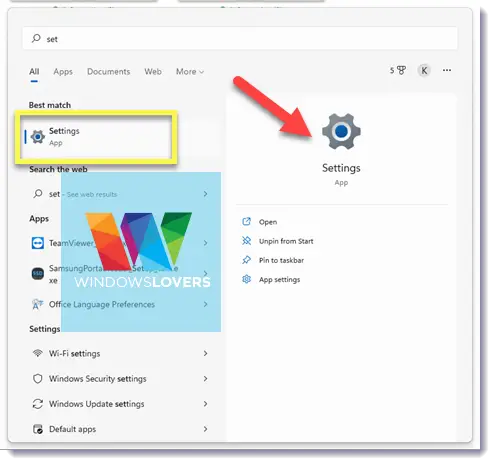Switch to the Apps tab

tap(63, 71)
